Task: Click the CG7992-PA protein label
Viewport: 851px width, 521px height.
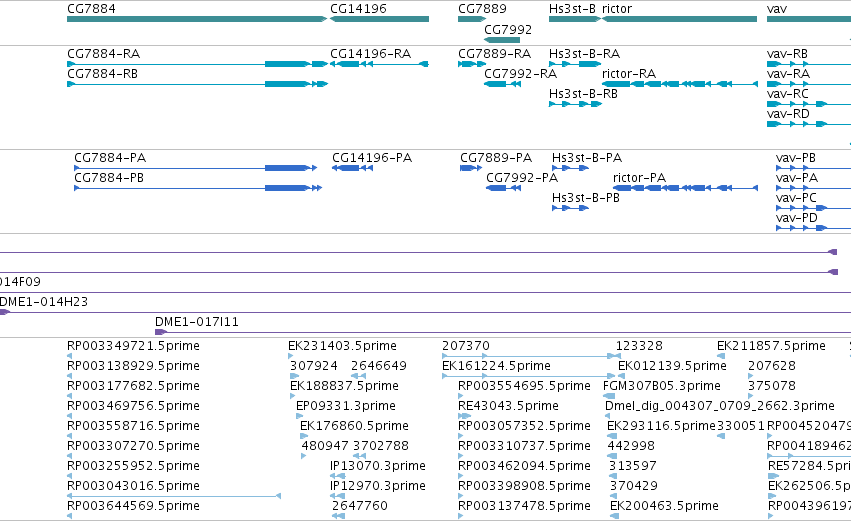Action: [522, 178]
